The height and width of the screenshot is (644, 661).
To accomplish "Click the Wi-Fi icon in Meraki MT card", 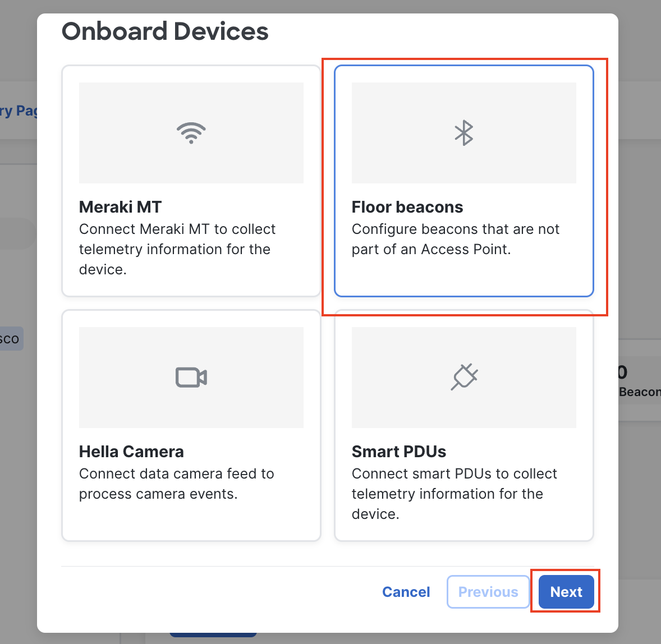I will click(x=191, y=133).
